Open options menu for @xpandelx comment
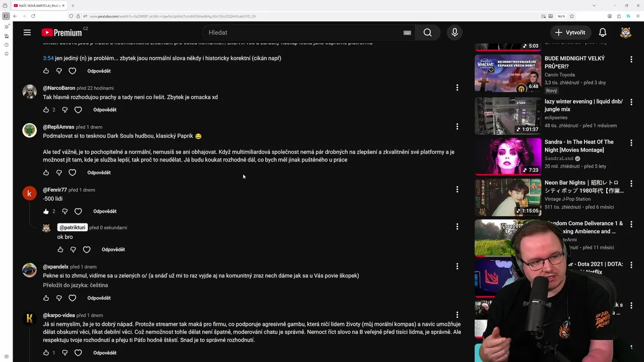Viewport: 644px width, 362px height. pyautogui.click(x=457, y=266)
